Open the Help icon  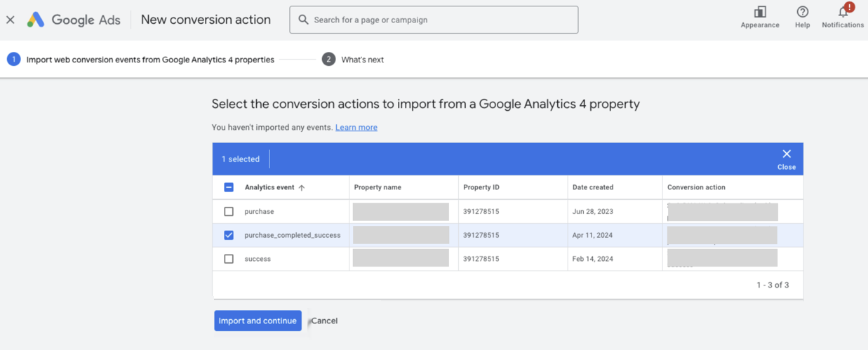pos(802,13)
